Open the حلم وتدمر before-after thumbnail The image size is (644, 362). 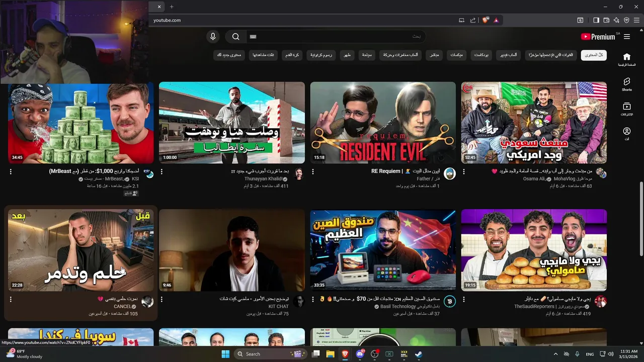click(81, 250)
